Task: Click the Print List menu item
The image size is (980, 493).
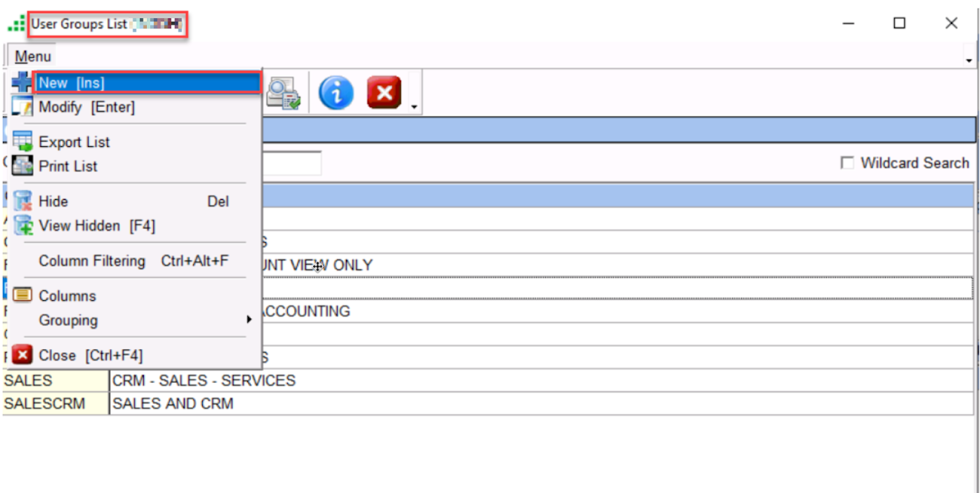Action: point(68,166)
